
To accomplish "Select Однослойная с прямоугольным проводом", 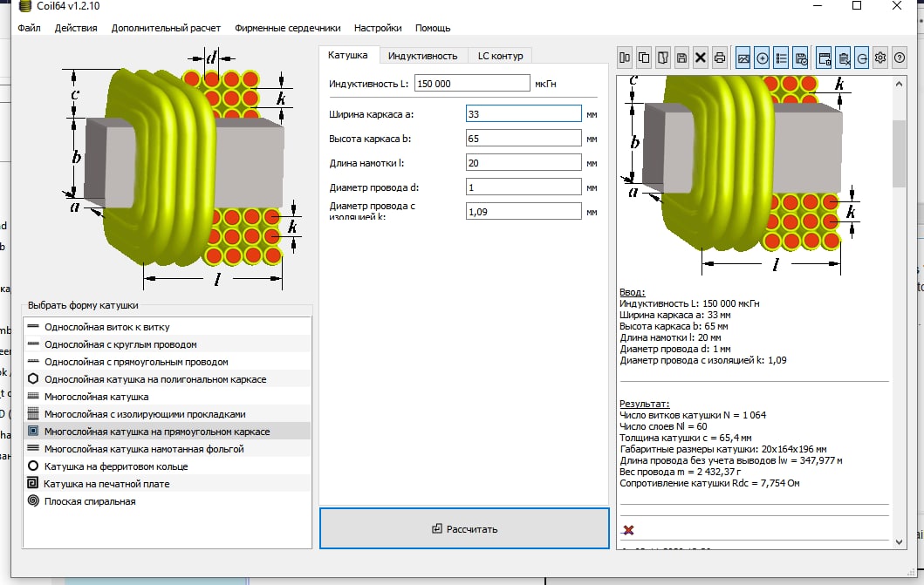I will [167, 361].
